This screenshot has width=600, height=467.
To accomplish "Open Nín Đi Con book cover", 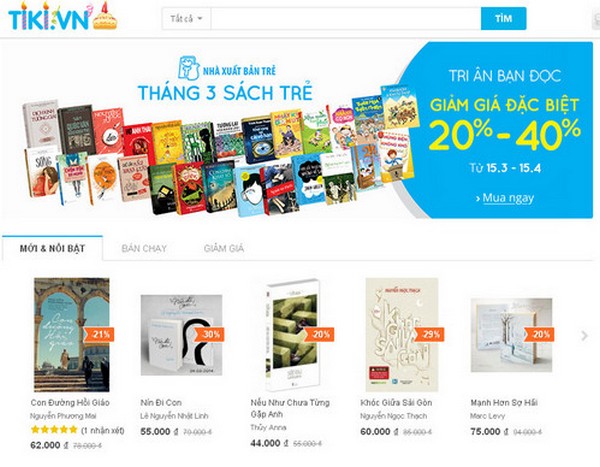I will [x=181, y=335].
